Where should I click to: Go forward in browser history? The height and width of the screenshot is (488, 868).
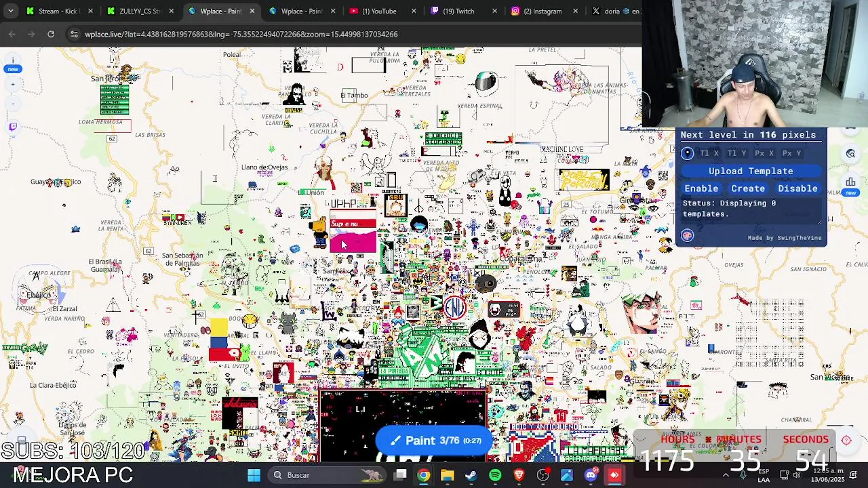[31, 34]
